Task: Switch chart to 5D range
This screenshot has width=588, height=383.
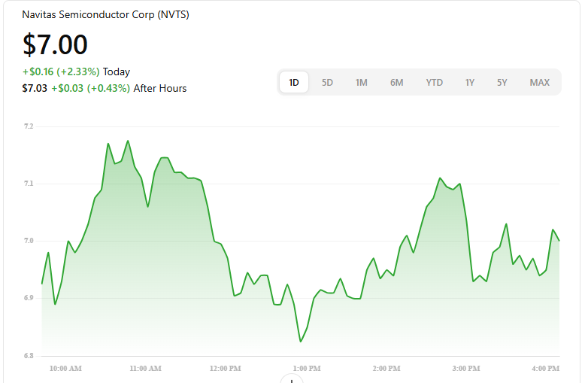Action: [327, 83]
